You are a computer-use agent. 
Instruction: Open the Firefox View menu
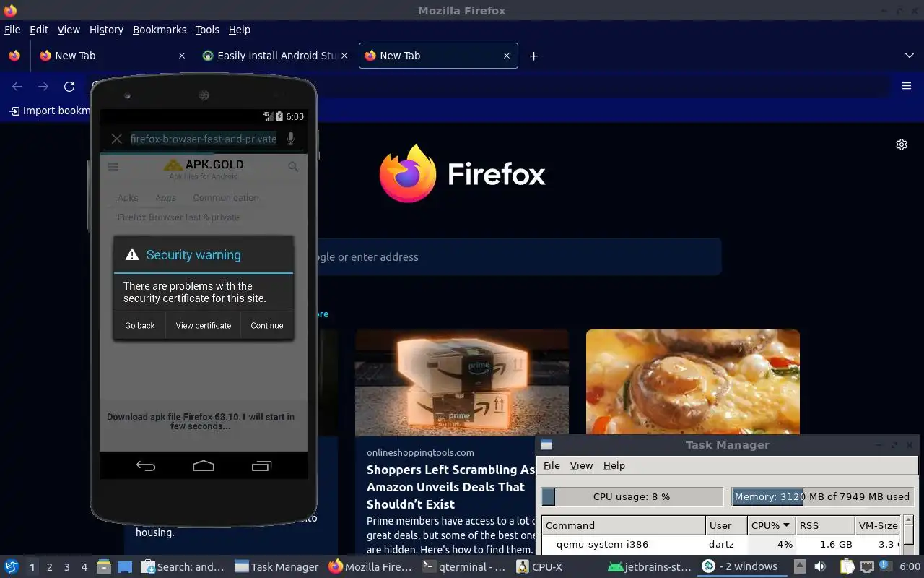click(69, 30)
